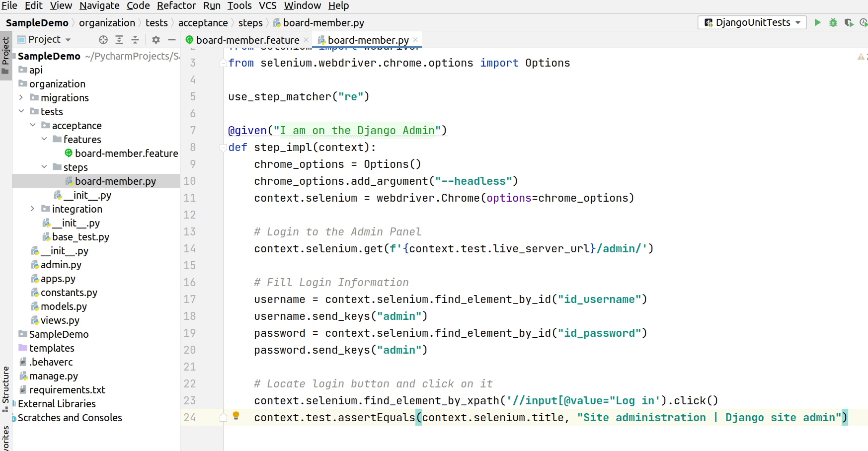This screenshot has width=868, height=451.
Task: Open the Refactor menu
Action: 176,5
